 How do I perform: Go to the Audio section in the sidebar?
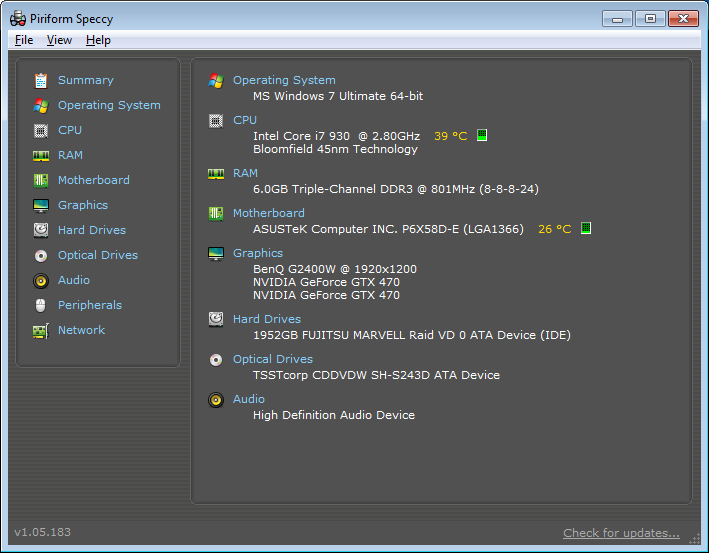coord(74,280)
